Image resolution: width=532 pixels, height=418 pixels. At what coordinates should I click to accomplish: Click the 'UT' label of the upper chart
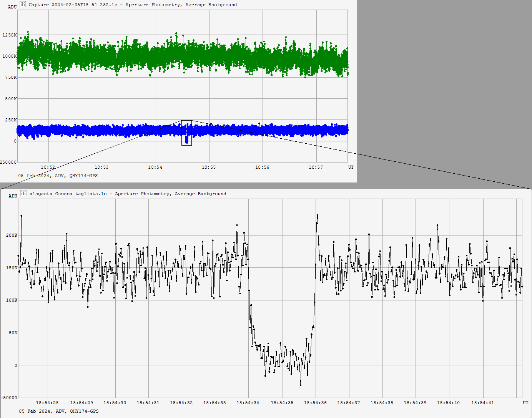tap(351, 167)
